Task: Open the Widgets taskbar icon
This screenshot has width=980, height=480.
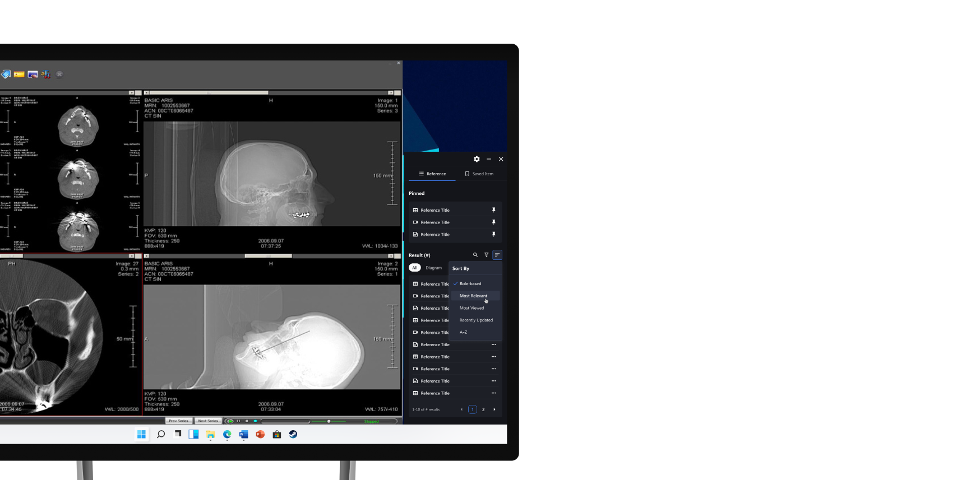Action: [193, 434]
